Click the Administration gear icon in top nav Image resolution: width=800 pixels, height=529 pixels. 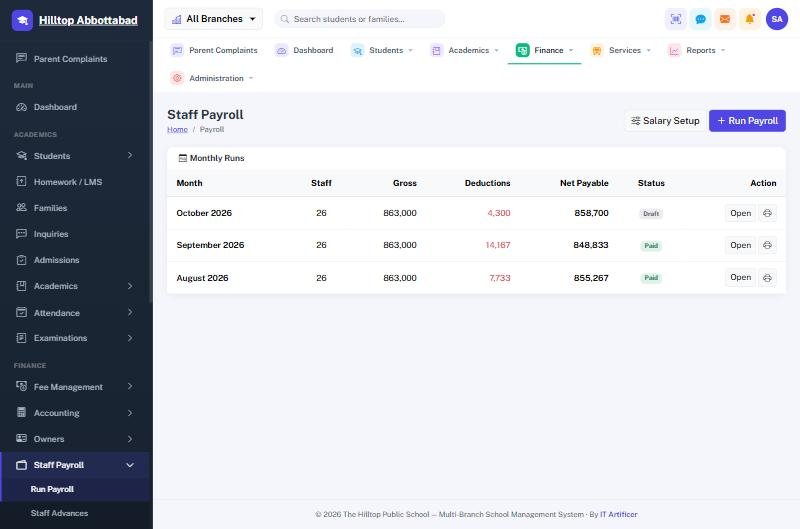point(177,79)
